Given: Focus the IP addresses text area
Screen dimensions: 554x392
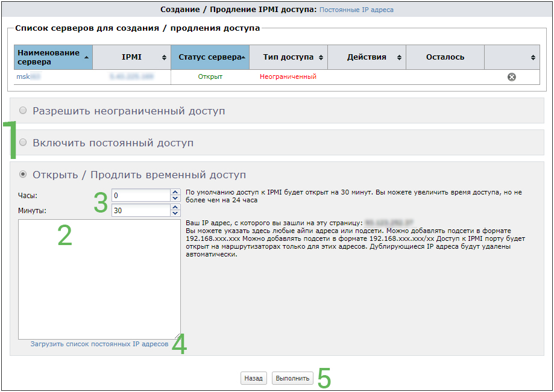Looking at the screenshot, I should [99, 279].
